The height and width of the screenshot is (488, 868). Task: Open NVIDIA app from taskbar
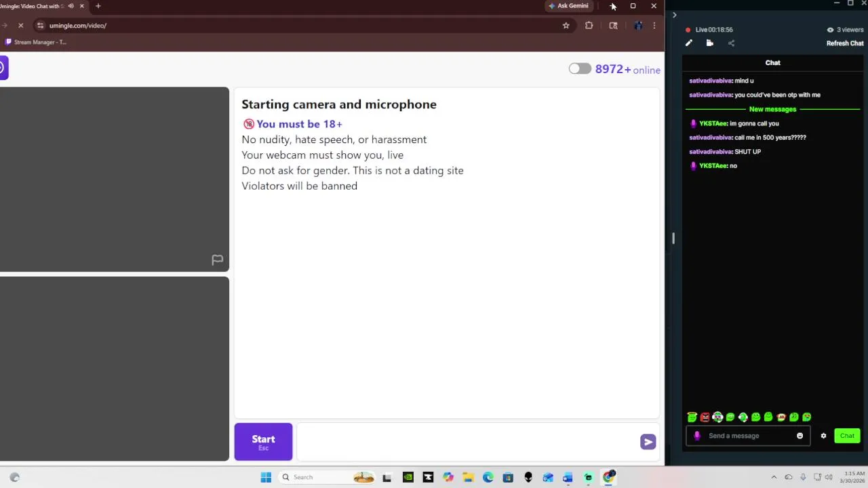click(408, 477)
